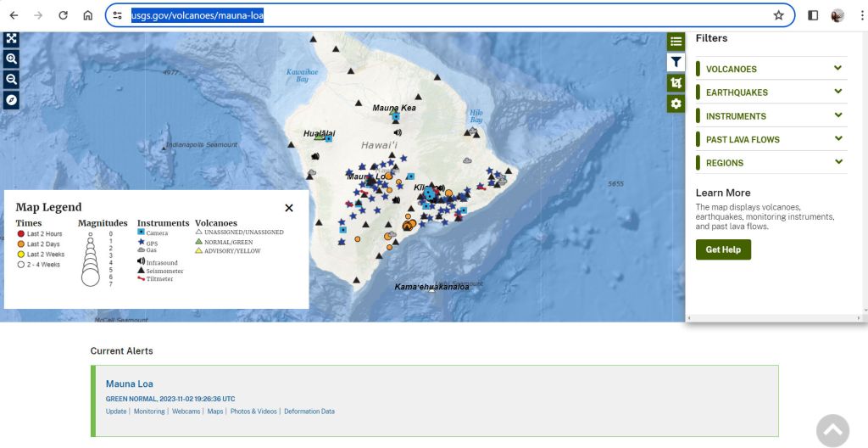Expand the Instruments filter section
This screenshot has height=448, width=868.
pos(771,116)
